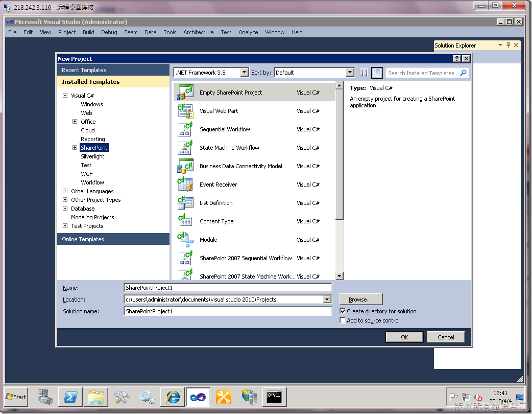Select the Workflow tree item
The width and height of the screenshot is (532, 414).
(x=92, y=182)
